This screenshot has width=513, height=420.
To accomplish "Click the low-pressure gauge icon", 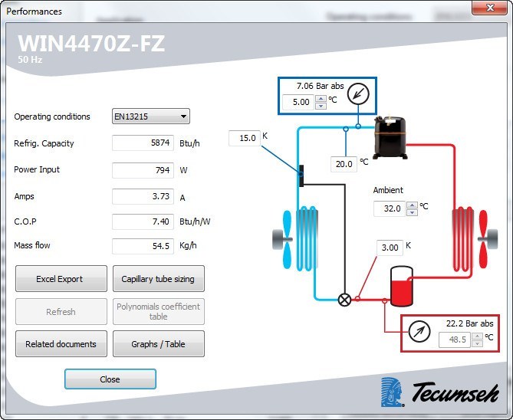I will click(x=358, y=94).
